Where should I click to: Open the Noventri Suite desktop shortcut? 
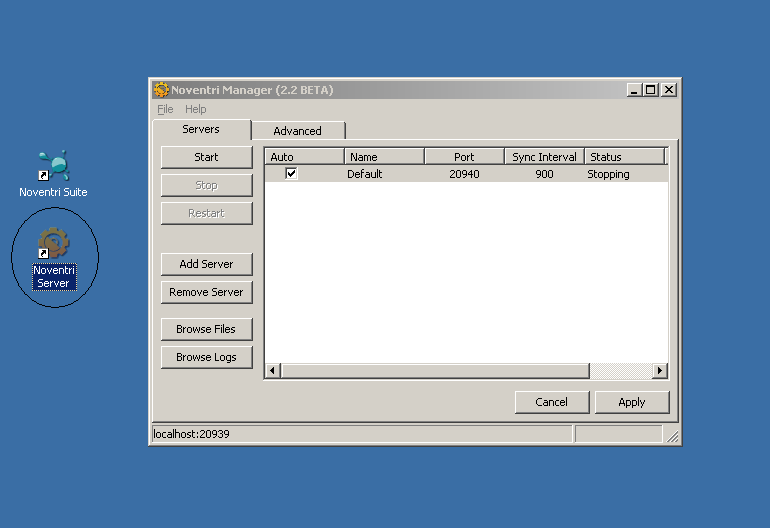(x=53, y=173)
